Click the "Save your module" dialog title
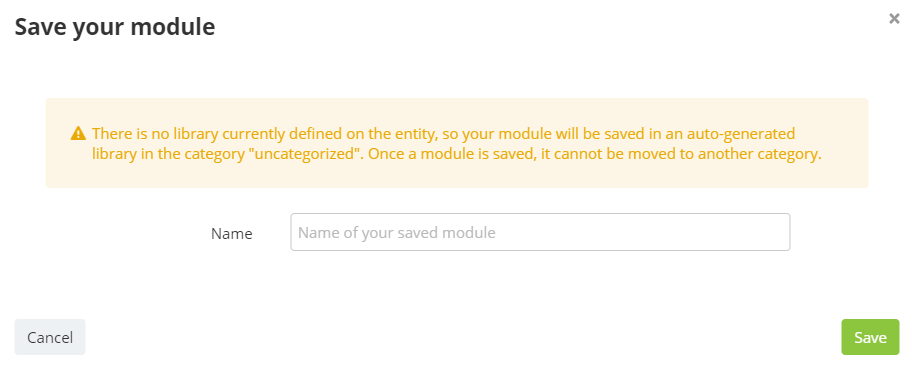 pyautogui.click(x=115, y=27)
